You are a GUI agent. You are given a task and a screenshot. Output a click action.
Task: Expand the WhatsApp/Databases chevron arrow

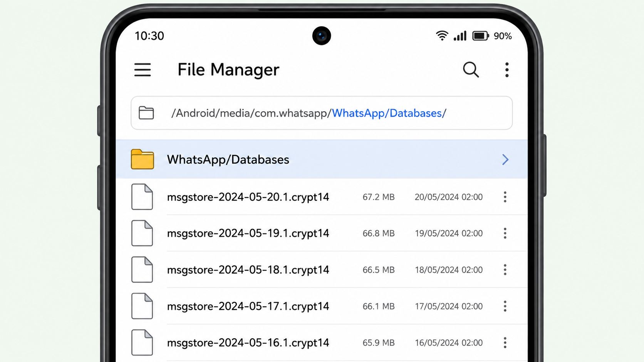click(x=505, y=159)
